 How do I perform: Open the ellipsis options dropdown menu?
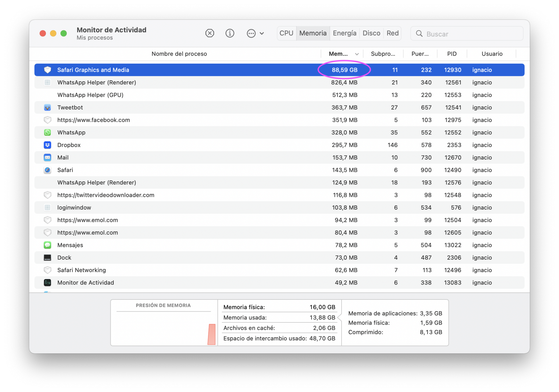pos(251,34)
